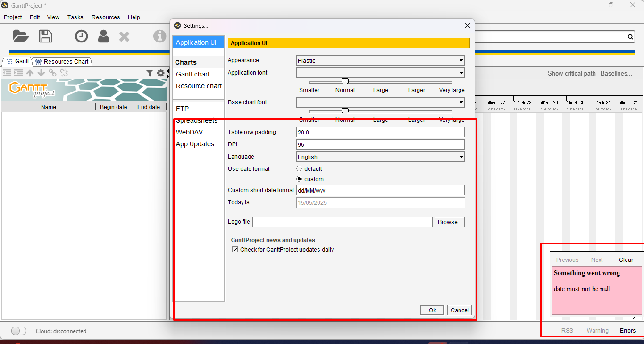Open the Tasks menu
This screenshot has height=344, width=644.
click(75, 17)
